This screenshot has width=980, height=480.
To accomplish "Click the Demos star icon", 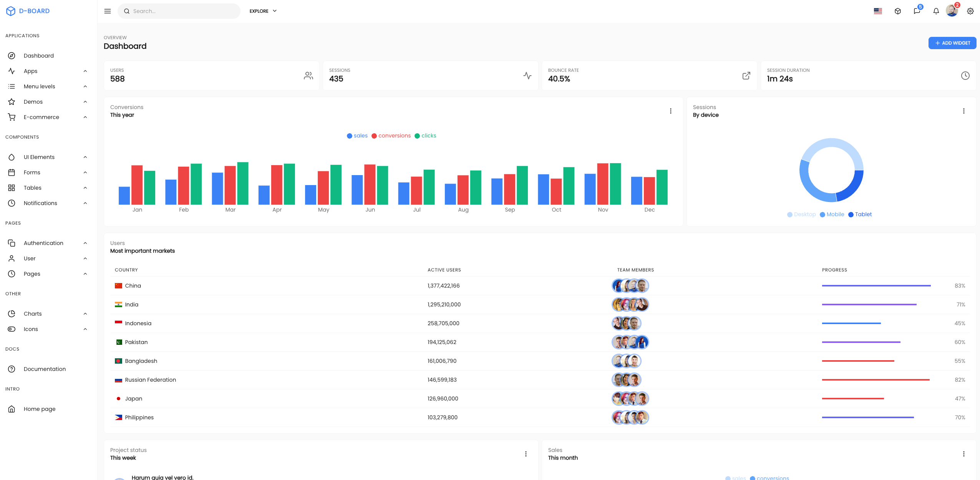I will click(12, 102).
